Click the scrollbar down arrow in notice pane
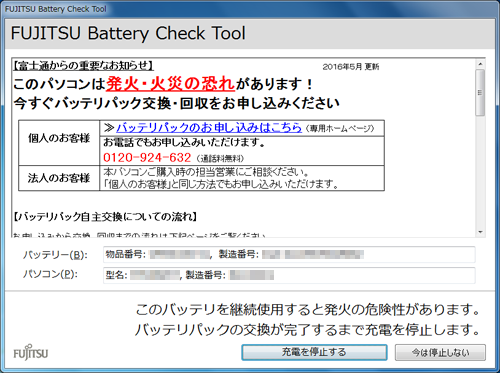Viewport: 500px width, 373px height. click(x=480, y=232)
